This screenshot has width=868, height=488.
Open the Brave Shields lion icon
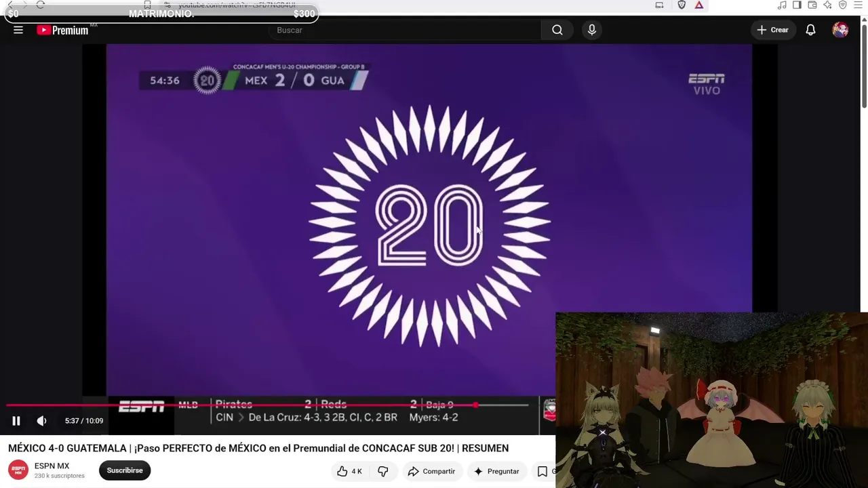click(x=682, y=5)
